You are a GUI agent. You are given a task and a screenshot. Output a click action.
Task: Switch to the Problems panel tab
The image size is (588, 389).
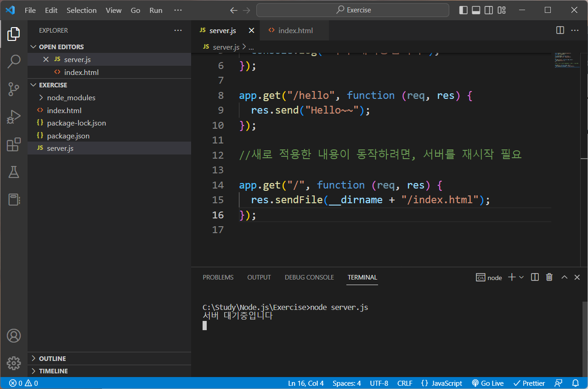coord(218,277)
